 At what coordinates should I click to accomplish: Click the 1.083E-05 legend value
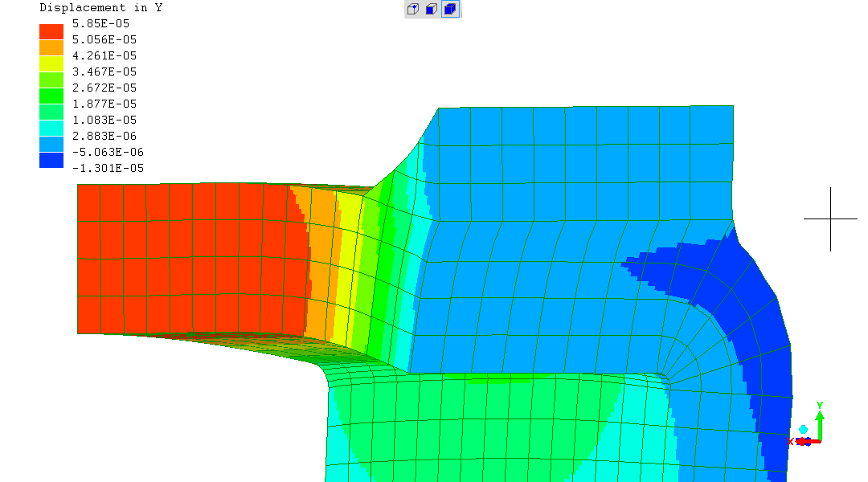104,120
